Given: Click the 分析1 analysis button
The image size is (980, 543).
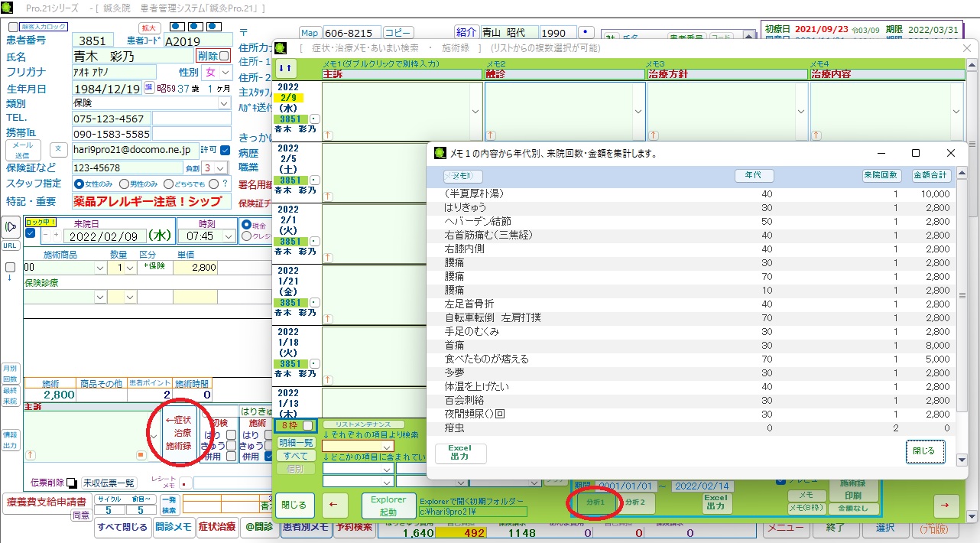Looking at the screenshot, I should click(595, 502).
